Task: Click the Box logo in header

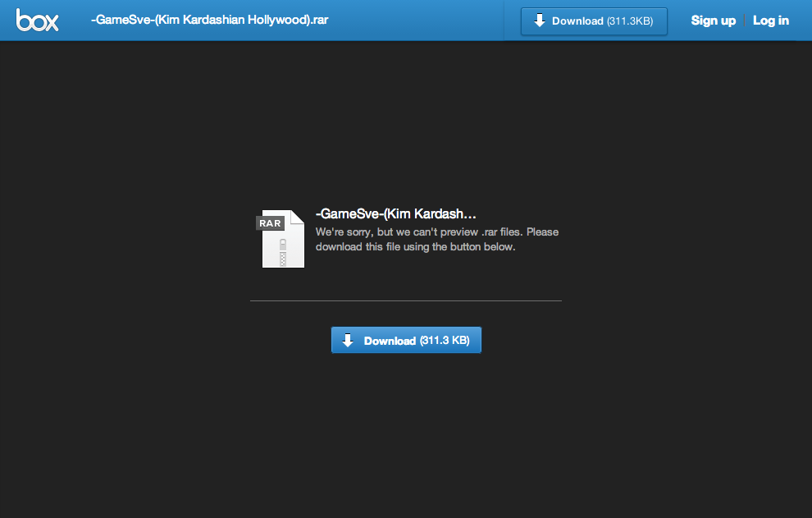Action: click(38, 21)
